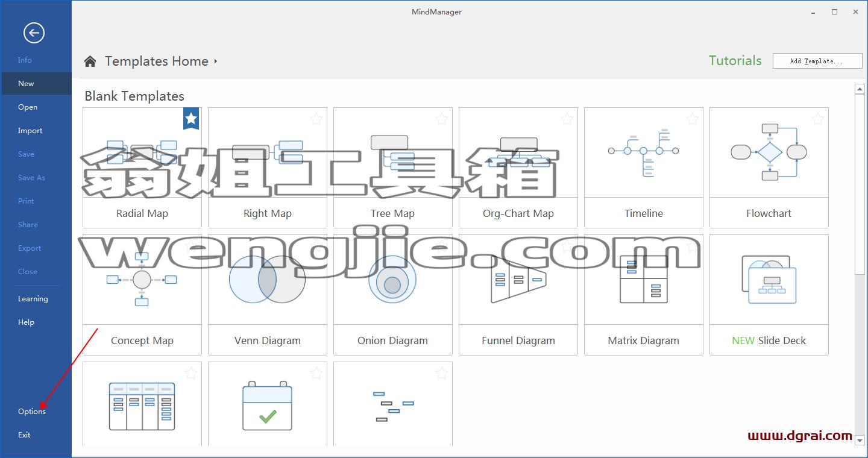Favorite the calendar checkmark template star
Viewport: 868px width, 458px height.
[x=316, y=373]
